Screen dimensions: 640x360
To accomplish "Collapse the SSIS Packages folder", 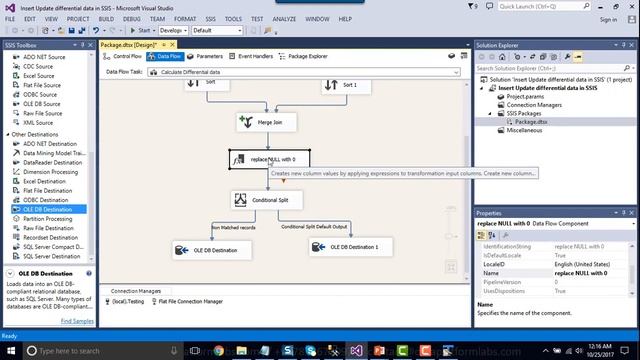I will (x=490, y=113).
